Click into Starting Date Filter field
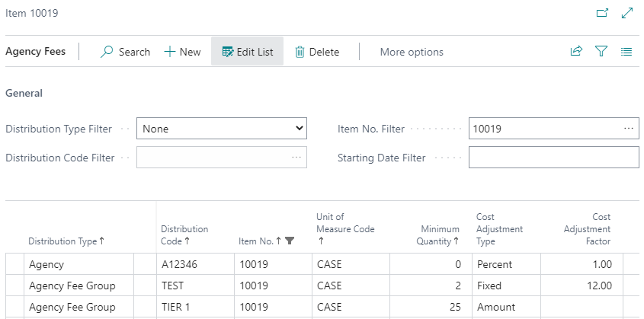 tap(553, 158)
